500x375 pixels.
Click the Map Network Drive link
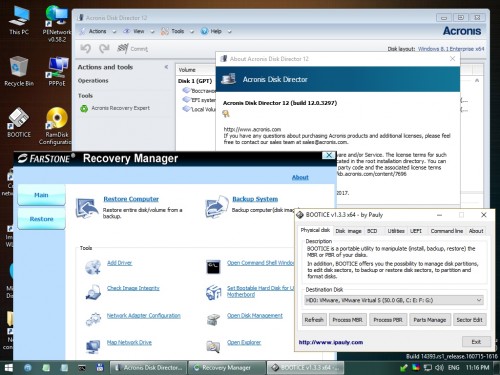tap(129, 342)
